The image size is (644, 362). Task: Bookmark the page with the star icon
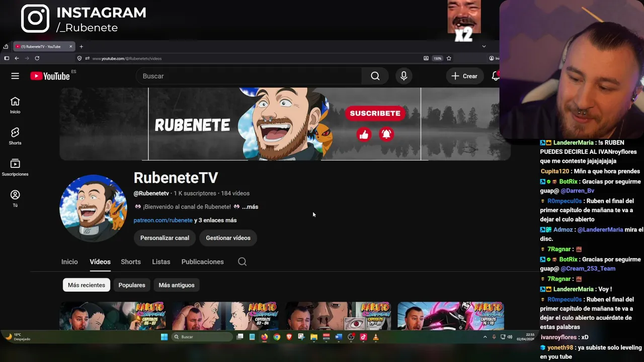(x=449, y=58)
